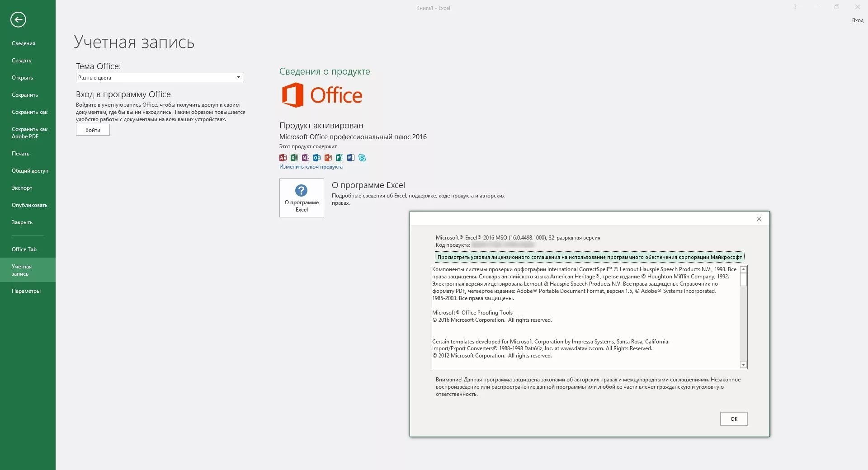Restore down the Excel window
The width and height of the screenshot is (868, 470).
click(x=837, y=7)
